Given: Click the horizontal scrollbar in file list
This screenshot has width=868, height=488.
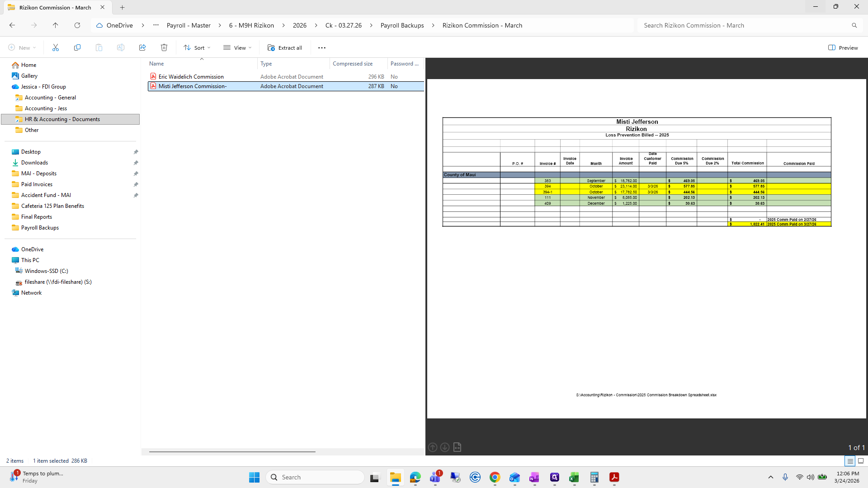Looking at the screenshot, I should [x=232, y=451].
